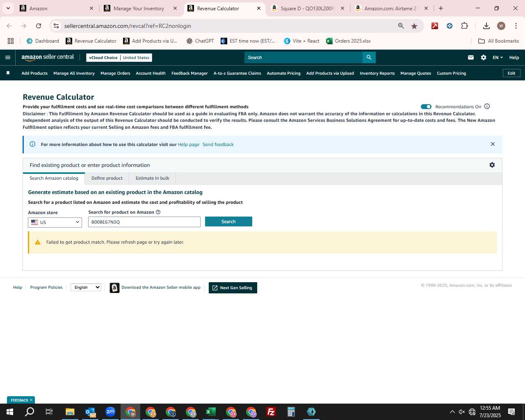Open the Calculator app in taskbar
The image size is (525, 420).
pos(291,412)
